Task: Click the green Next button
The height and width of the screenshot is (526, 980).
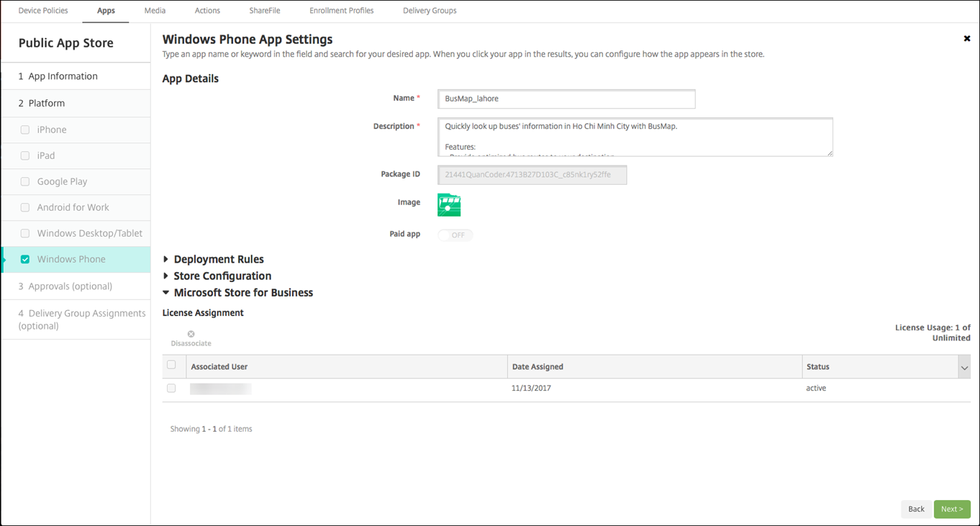Action: pos(951,509)
